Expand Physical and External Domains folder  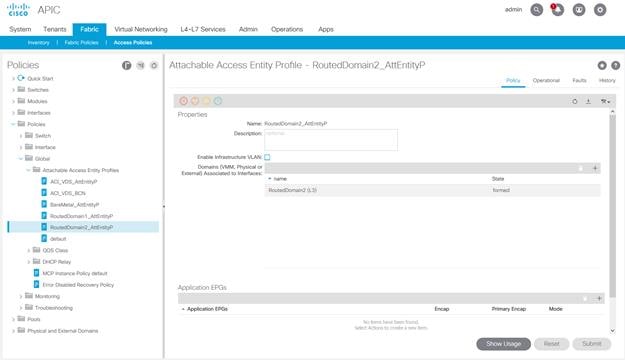13,331
